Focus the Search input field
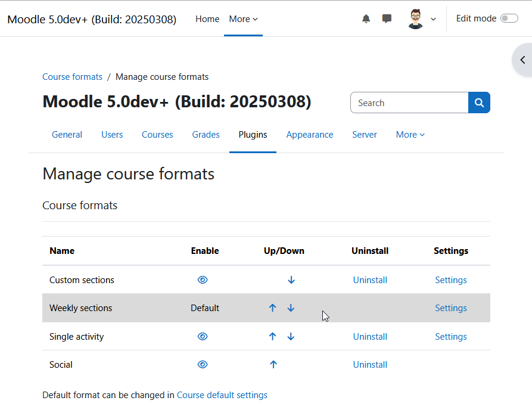Image resolution: width=532 pixels, height=416 pixels. coord(409,103)
